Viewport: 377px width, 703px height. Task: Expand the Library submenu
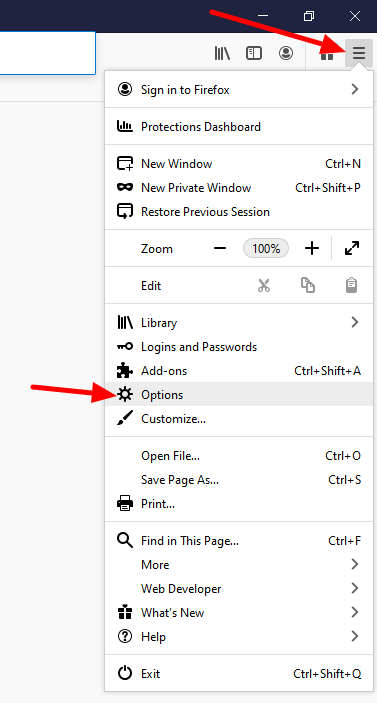[239, 323]
